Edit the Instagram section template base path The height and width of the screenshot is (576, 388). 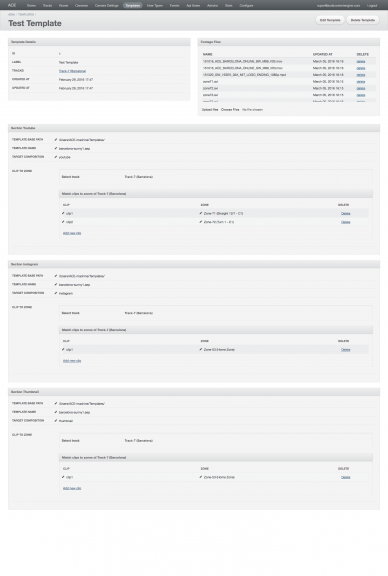pos(56,276)
